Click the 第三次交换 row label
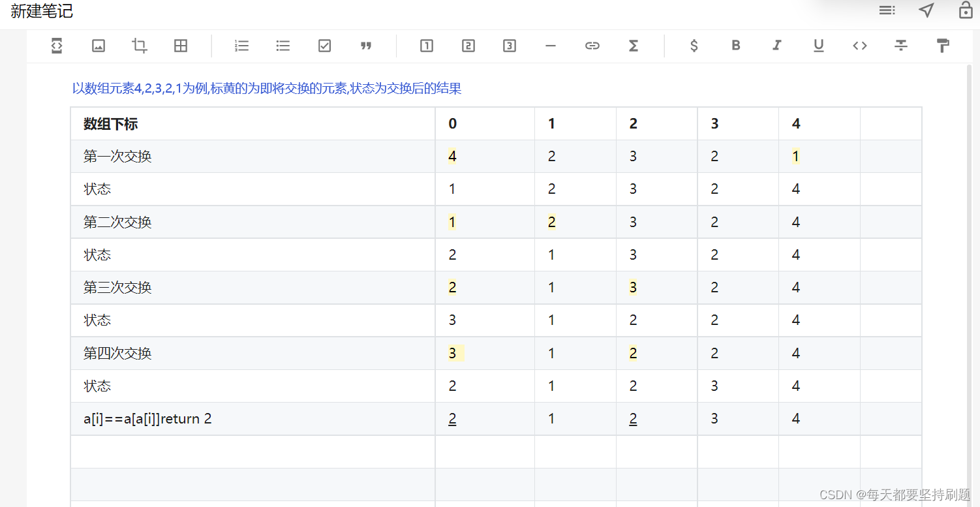 tap(117, 288)
